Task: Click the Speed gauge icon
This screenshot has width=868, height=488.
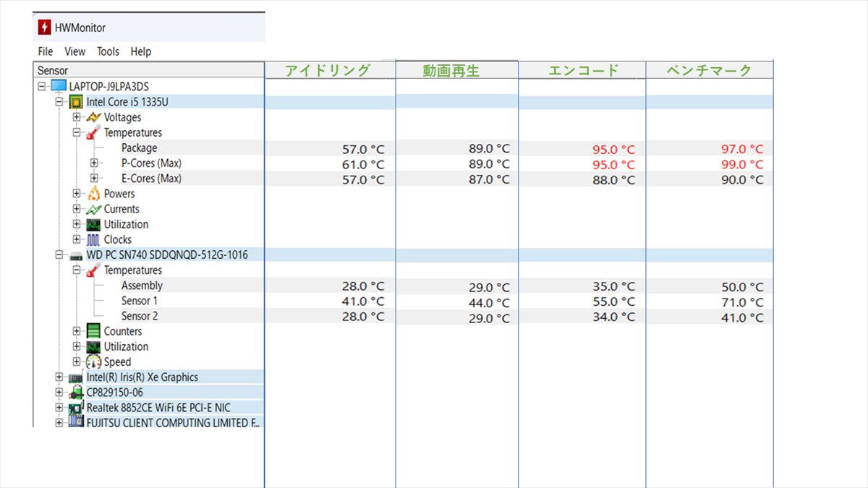Action: (x=93, y=361)
